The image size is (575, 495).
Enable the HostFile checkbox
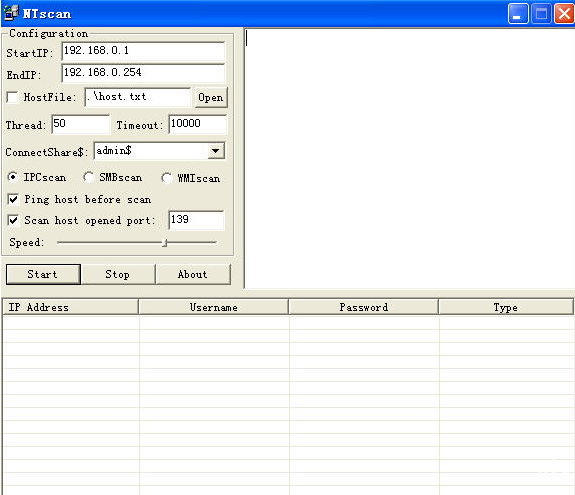[x=12, y=97]
